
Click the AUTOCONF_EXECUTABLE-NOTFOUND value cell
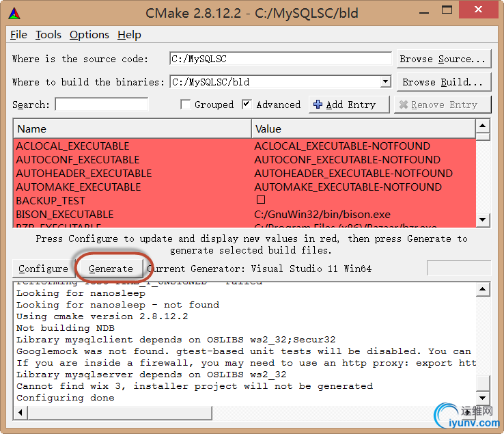[347, 160]
